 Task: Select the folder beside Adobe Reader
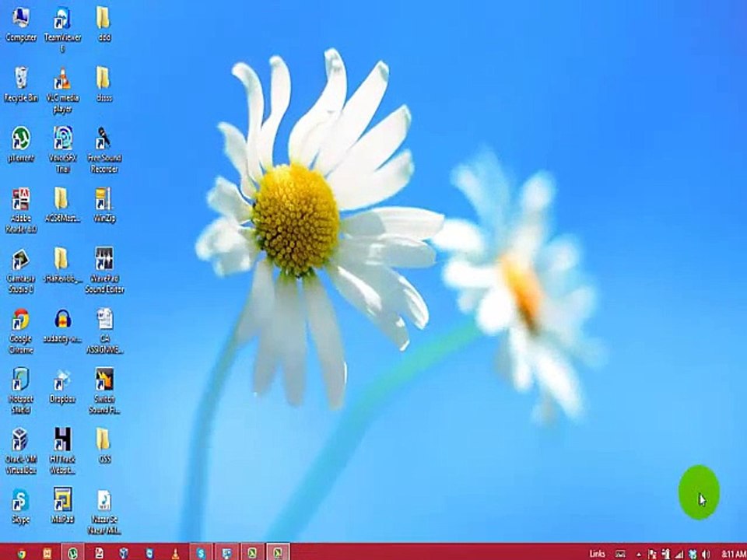pyautogui.click(x=62, y=205)
